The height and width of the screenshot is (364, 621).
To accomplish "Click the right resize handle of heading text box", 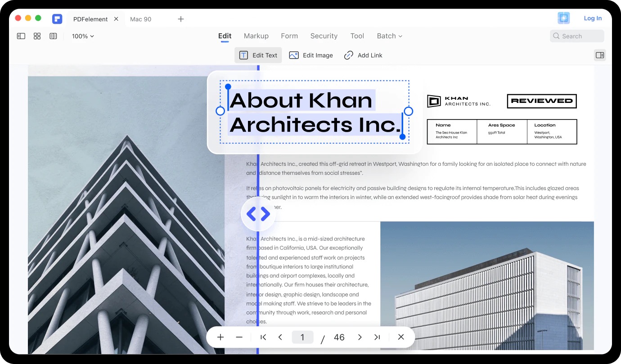I will (408, 111).
